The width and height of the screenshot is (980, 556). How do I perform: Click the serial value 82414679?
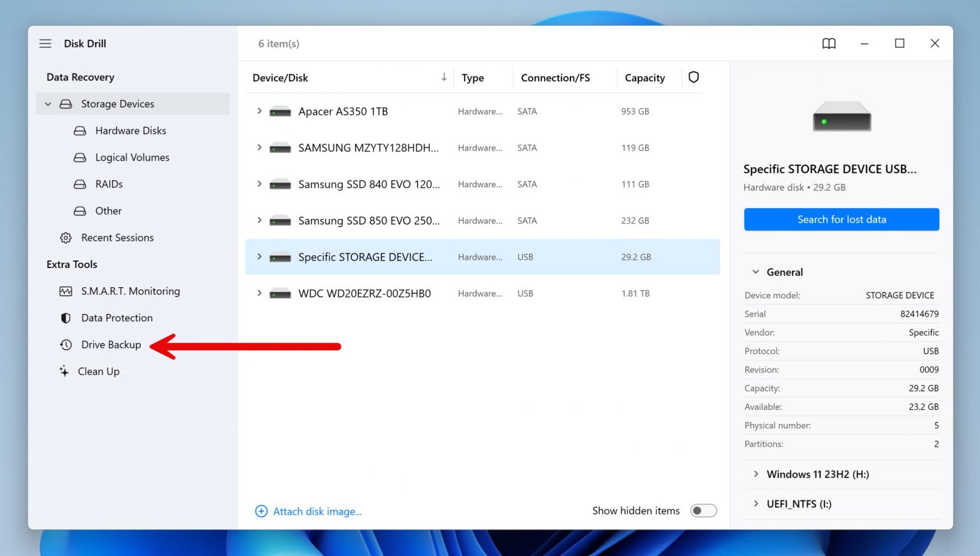(919, 314)
